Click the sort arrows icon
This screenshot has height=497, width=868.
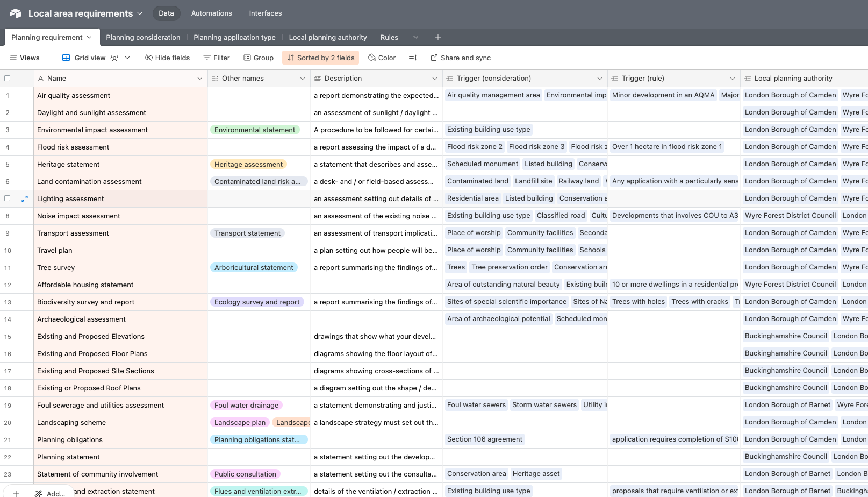[x=291, y=58]
